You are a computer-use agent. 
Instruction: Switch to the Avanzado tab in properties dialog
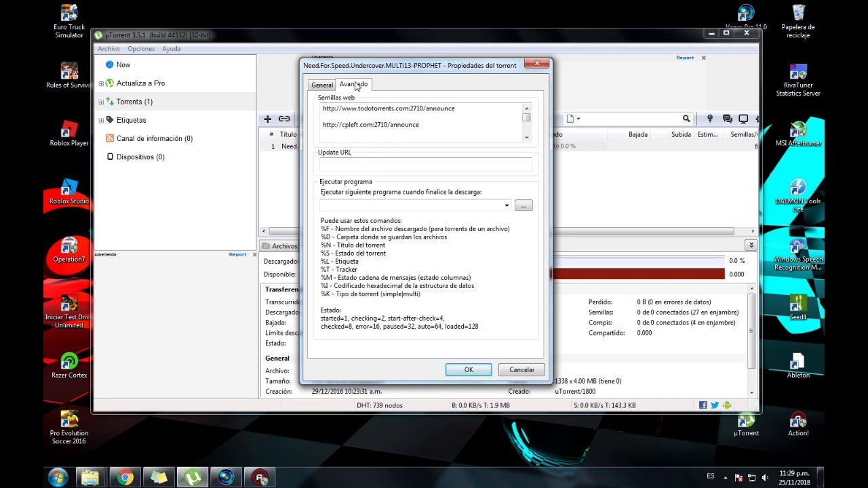point(353,84)
